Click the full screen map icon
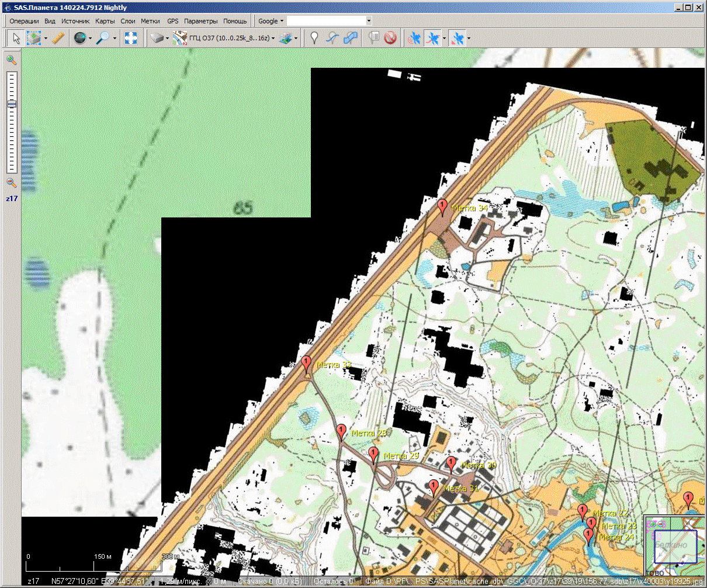The width and height of the screenshot is (707, 588). click(131, 39)
